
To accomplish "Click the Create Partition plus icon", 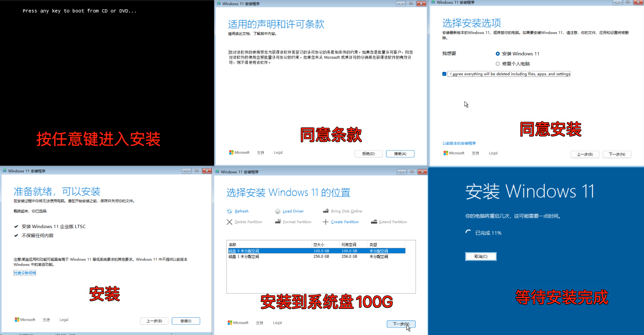I will coord(325,222).
